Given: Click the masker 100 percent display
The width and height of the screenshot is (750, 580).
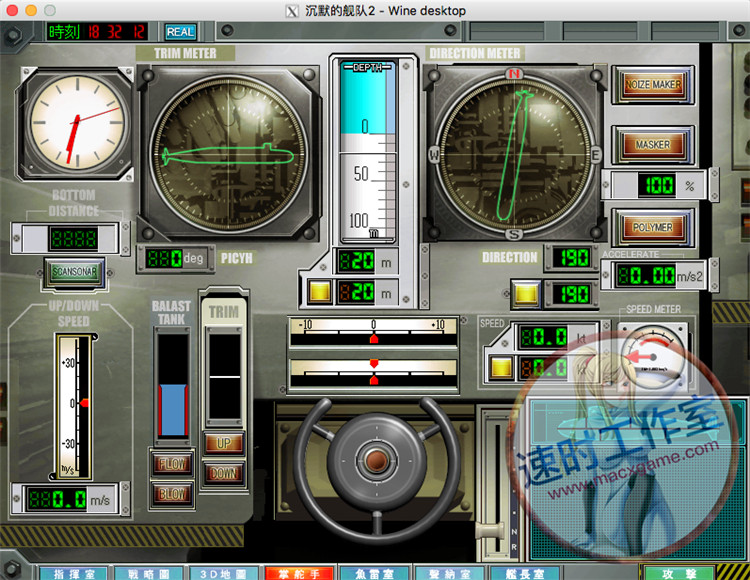Looking at the screenshot, I should pos(657,185).
